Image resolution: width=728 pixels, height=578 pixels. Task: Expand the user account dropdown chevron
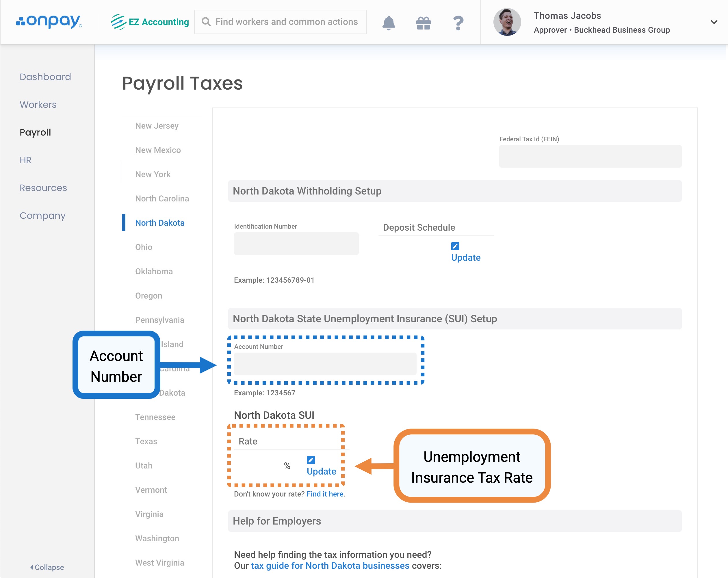714,22
